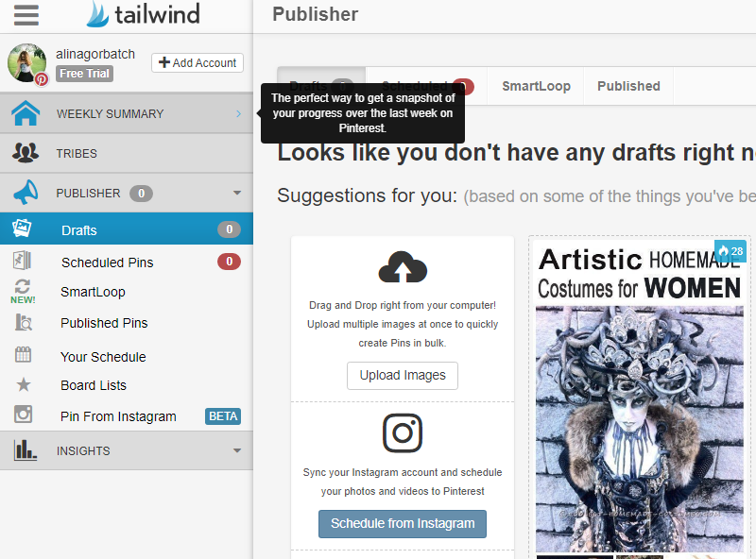Open Weekly Summary in sidebar
Screen dimensions: 756x559
[x=127, y=113]
